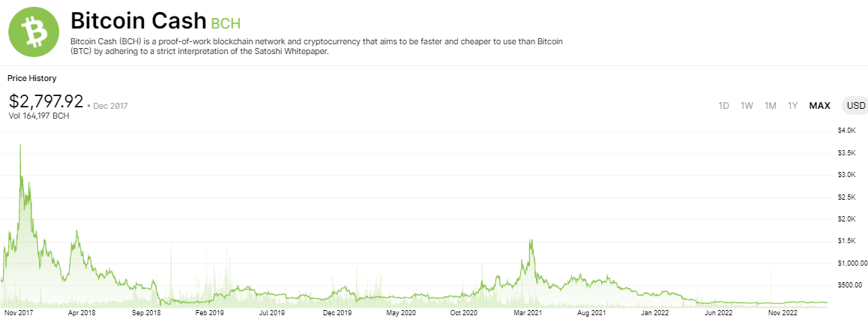
Task: Click the Nov 2022 date marker
Action: click(x=783, y=312)
